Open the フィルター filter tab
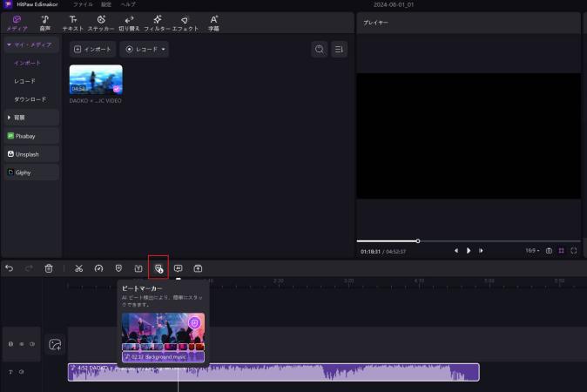The width and height of the screenshot is (587, 392). tap(158, 24)
